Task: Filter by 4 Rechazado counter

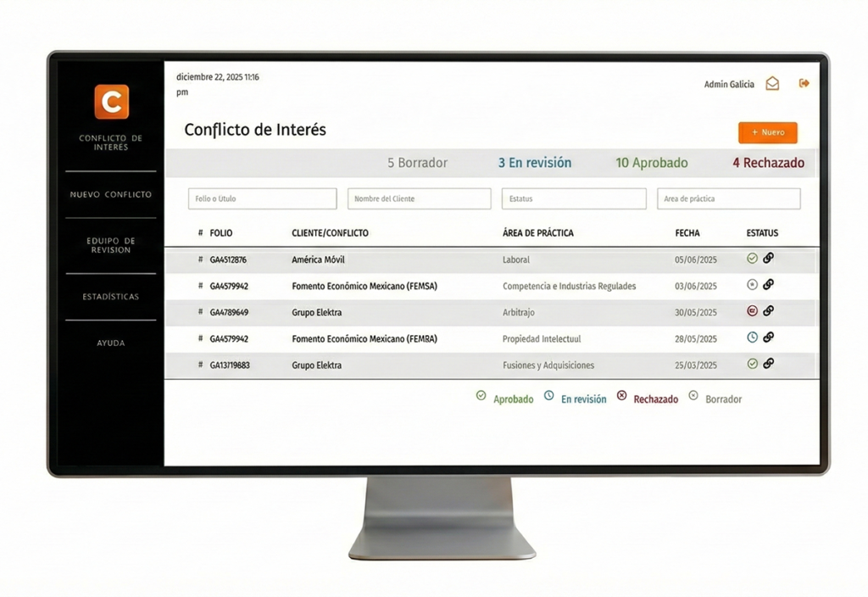Action: coord(768,163)
